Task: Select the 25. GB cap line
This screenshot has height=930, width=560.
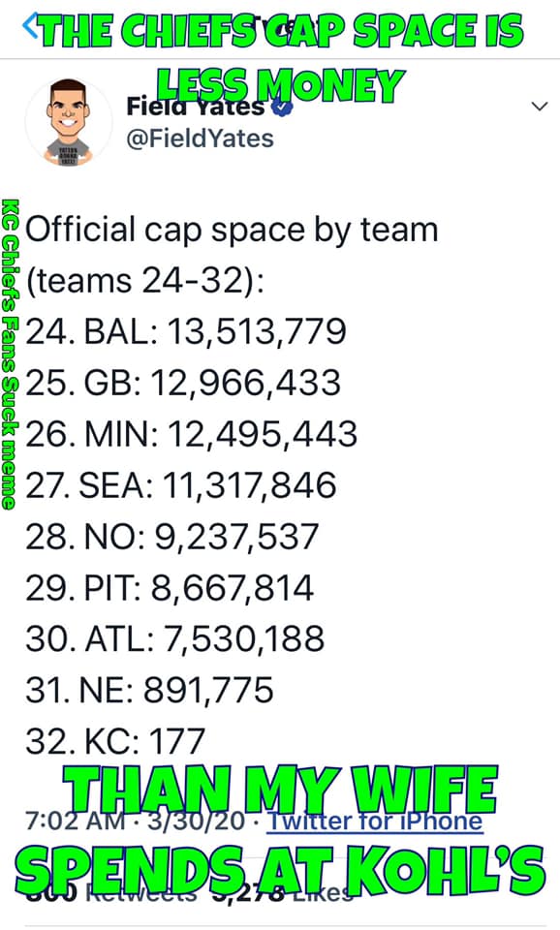Action: 183,383
